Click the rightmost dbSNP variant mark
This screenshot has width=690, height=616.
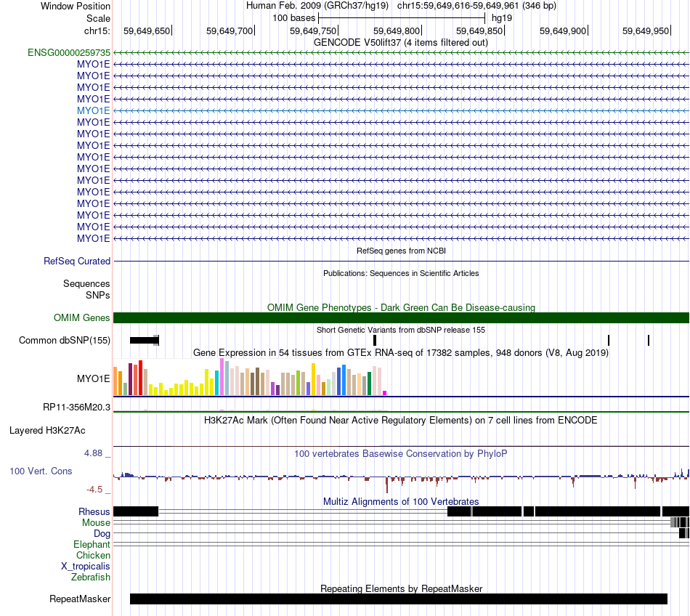coord(649,340)
